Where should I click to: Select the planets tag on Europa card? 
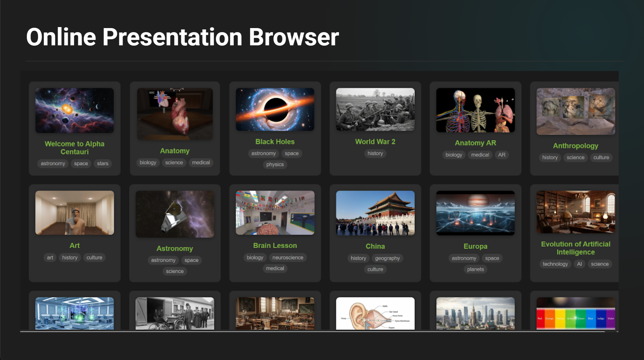click(476, 269)
